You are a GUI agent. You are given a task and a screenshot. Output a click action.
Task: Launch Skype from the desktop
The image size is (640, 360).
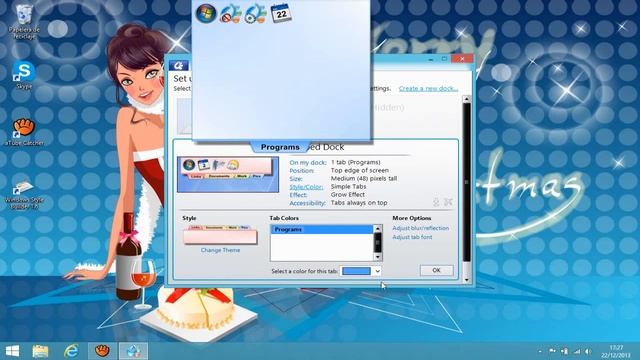24,75
